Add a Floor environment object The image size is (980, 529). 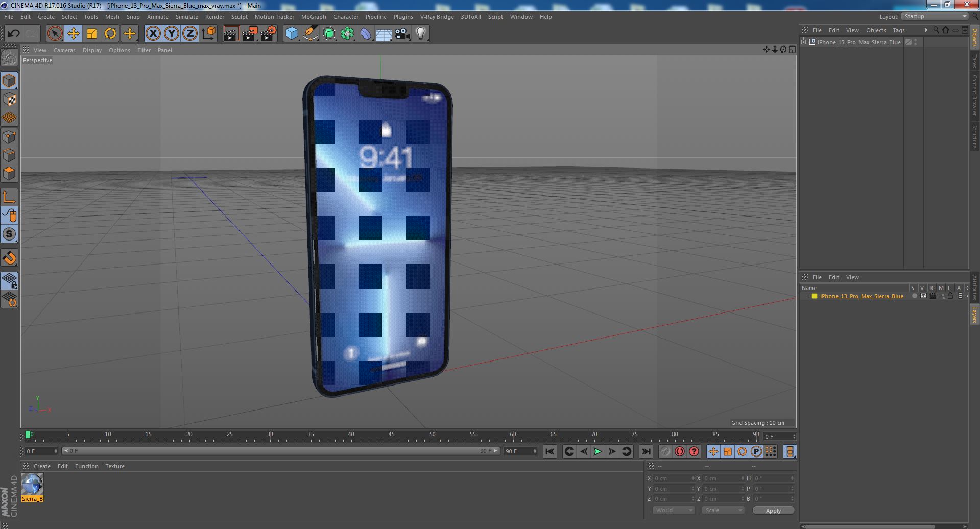384,34
